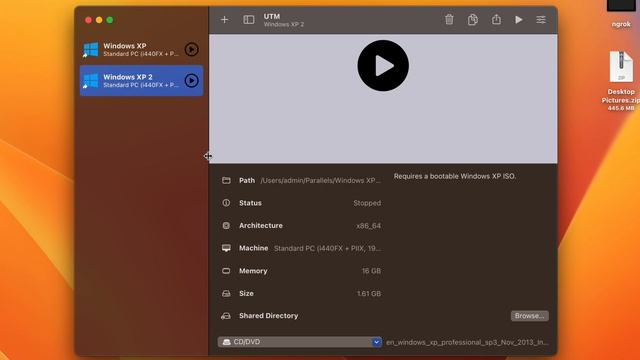Click the Size disk icon

[226, 293]
